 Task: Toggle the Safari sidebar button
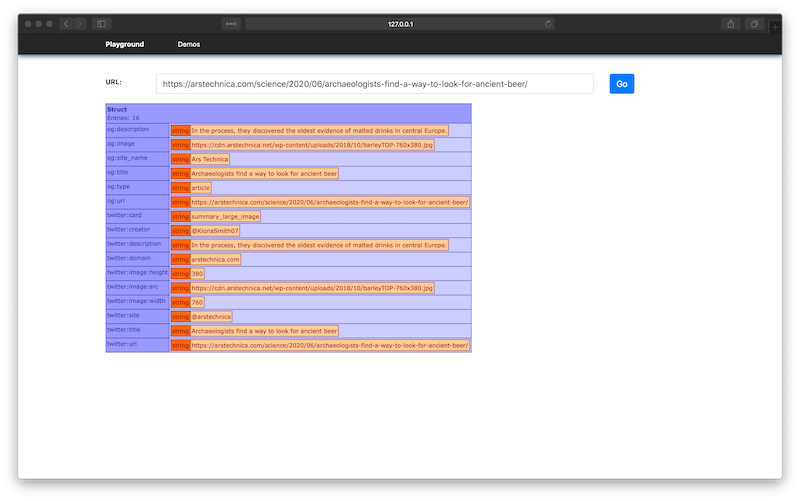click(x=102, y=24)
